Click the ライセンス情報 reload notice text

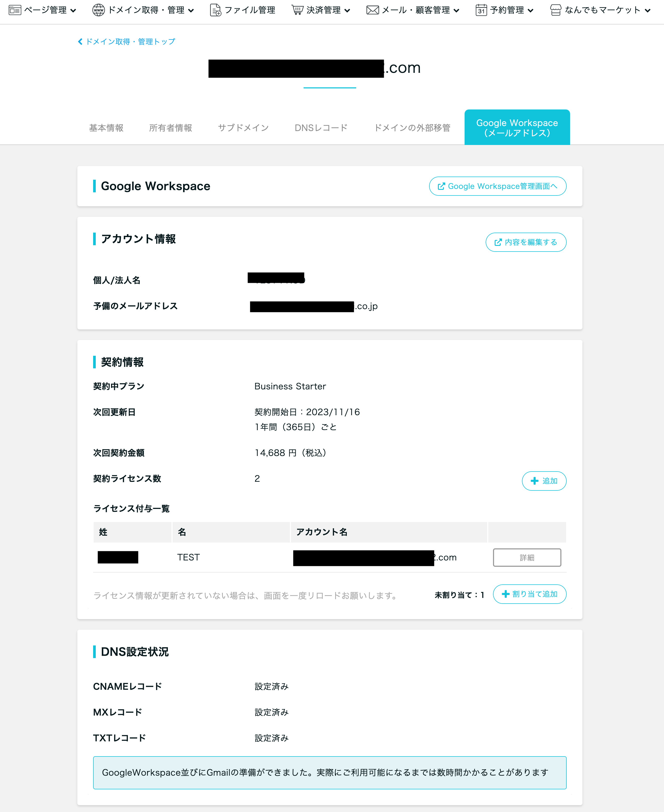(245, 595)
